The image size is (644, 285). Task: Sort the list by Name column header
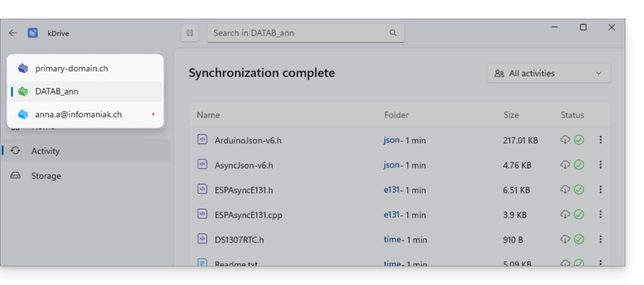(208, 115)
